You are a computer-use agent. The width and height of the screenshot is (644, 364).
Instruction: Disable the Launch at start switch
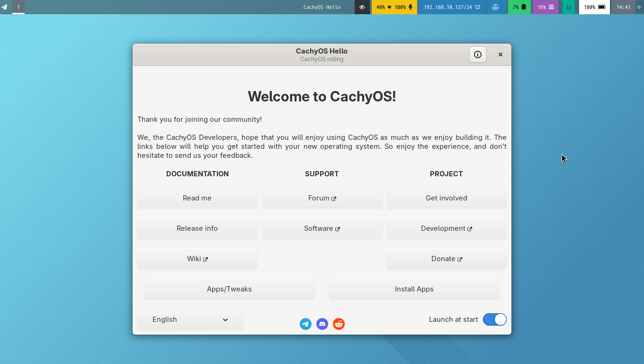tap(495, 319)
